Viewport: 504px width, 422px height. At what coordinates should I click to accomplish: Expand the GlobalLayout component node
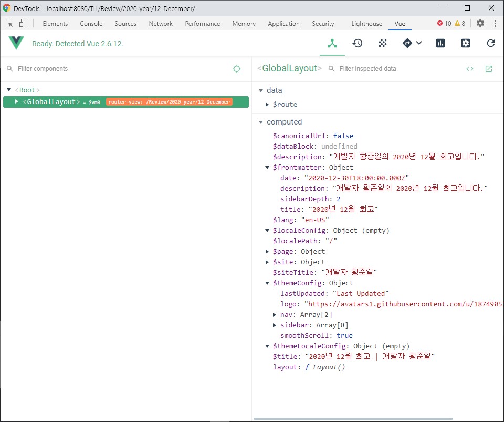tap(17, 101)
